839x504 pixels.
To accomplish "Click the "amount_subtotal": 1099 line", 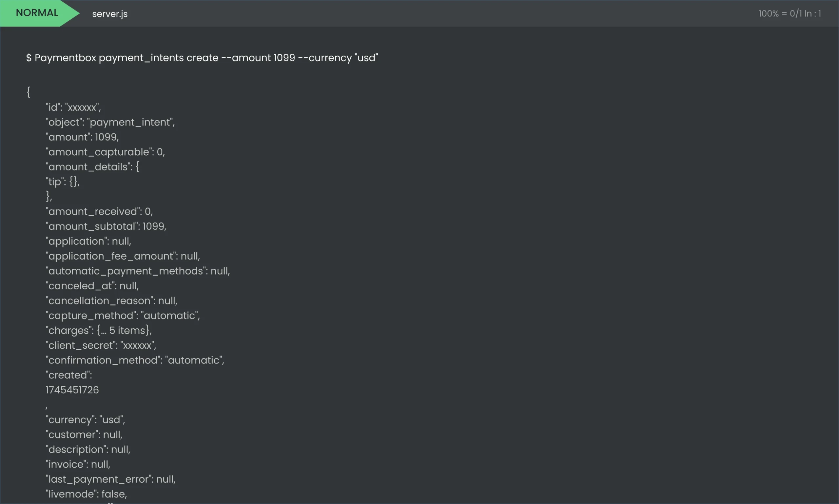I will tap(106, 226).
